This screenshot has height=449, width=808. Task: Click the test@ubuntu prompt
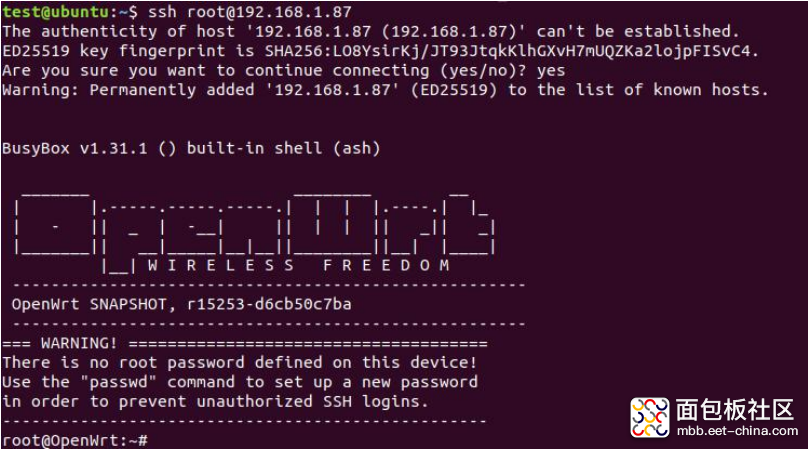coord(55,12)
